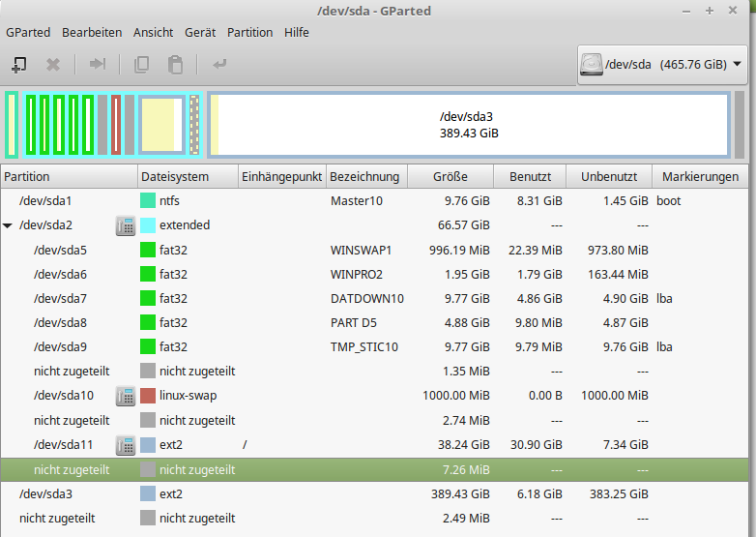
Task: Click the Größe column header
Action: [451, 177]
